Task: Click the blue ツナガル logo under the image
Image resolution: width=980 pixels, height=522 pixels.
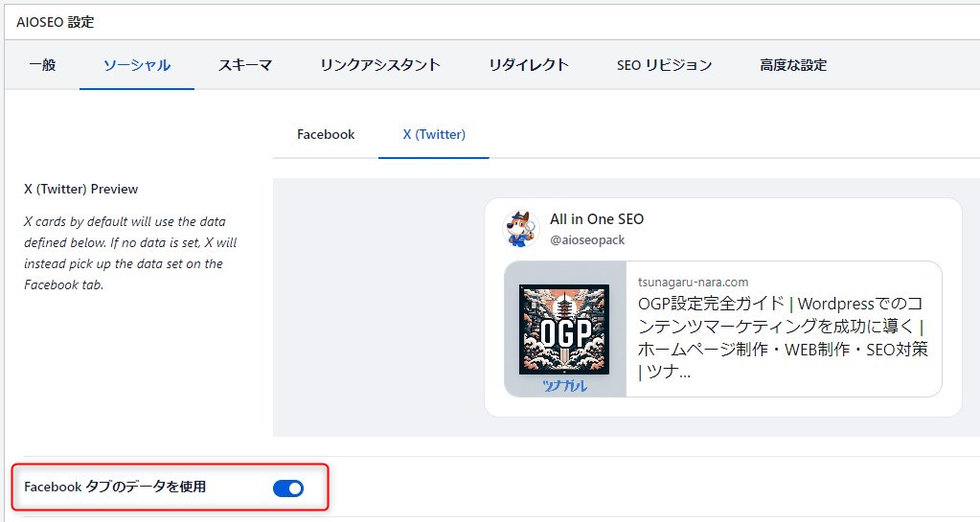Action: pos(564,387)
